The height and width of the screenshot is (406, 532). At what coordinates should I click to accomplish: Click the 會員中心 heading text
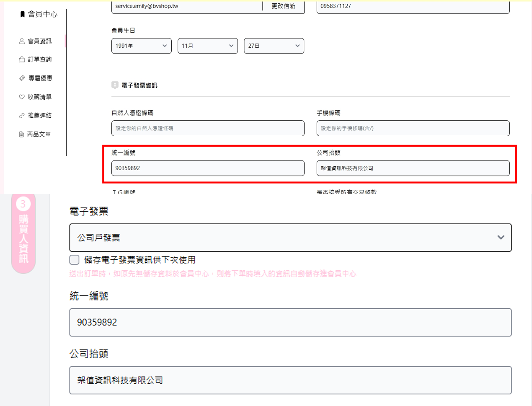click(43, 14)
